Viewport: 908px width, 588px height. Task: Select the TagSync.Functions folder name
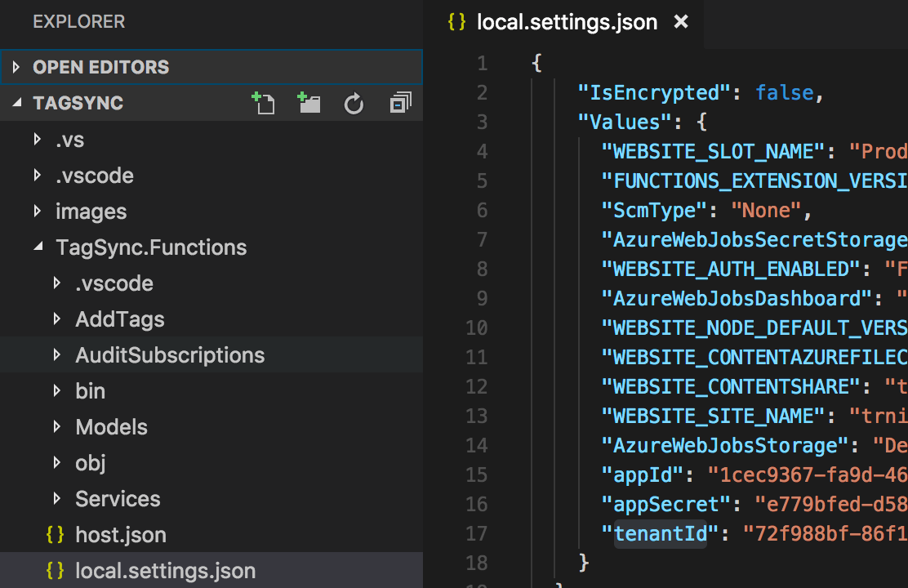tap(151, 247)
